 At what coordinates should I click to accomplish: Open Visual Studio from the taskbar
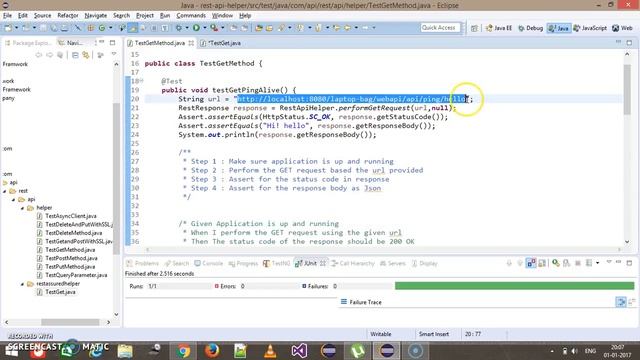coord(299,350)
